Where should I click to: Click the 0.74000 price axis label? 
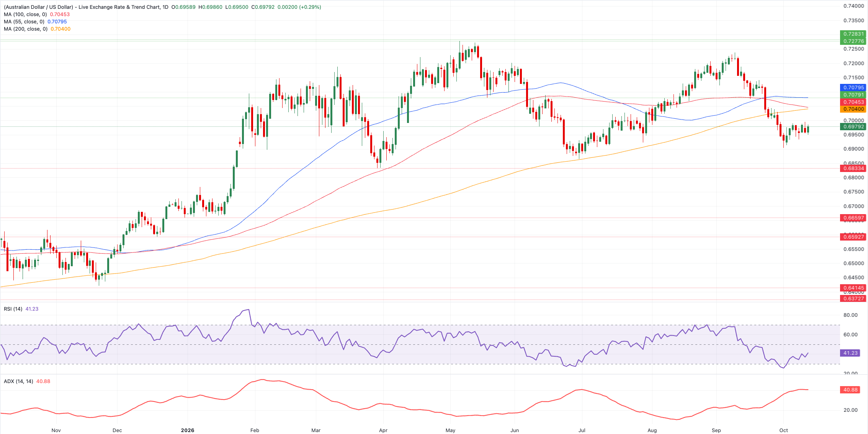[853, 6]
